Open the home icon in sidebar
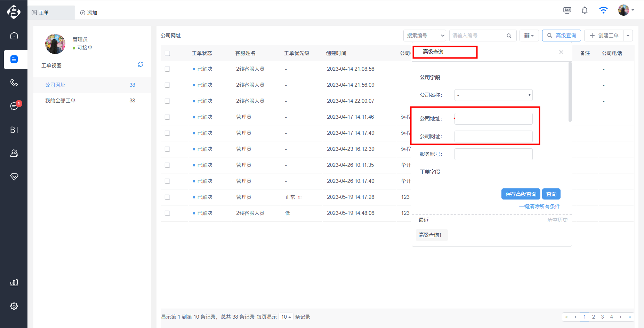The image size is (644, 328). coord(14,36)
